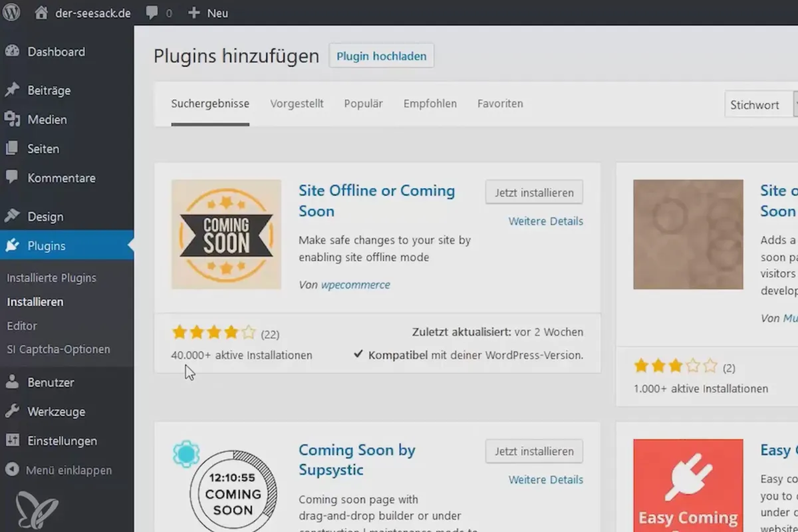Switch to the Favoriten tab
The image size is (798, 532).
[x=500, y=104]
